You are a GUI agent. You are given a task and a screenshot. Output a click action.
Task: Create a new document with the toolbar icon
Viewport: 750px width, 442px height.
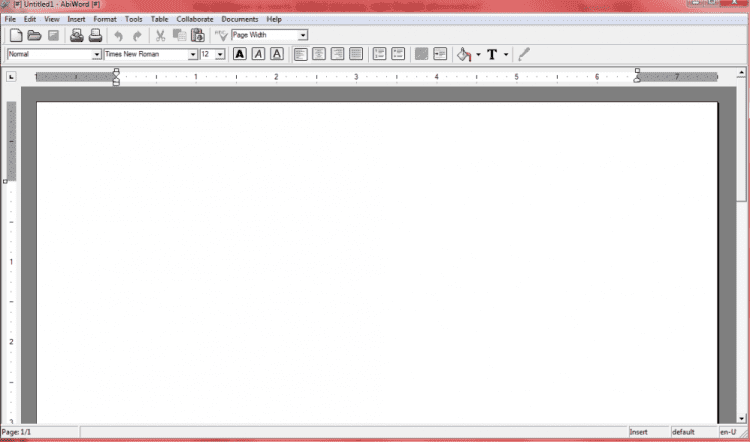[x=15, y=35]
